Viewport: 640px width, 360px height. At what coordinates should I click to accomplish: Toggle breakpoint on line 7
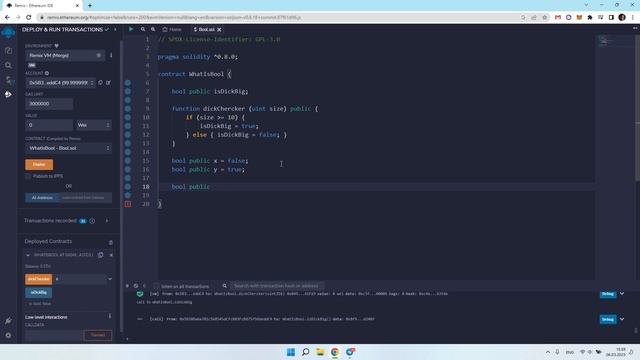(x=128, y=91)
